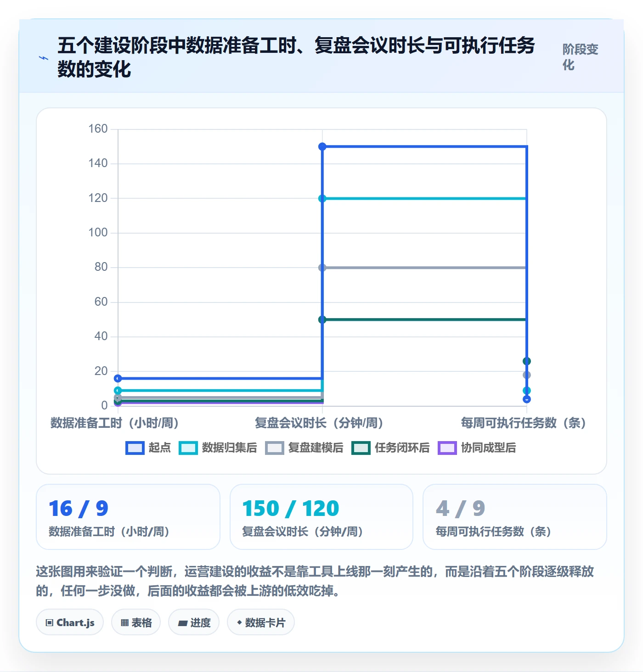Select the gray point at 18 above 每周可执行任务数
This screenshot has width=643, height=672.
pos(527,375)
